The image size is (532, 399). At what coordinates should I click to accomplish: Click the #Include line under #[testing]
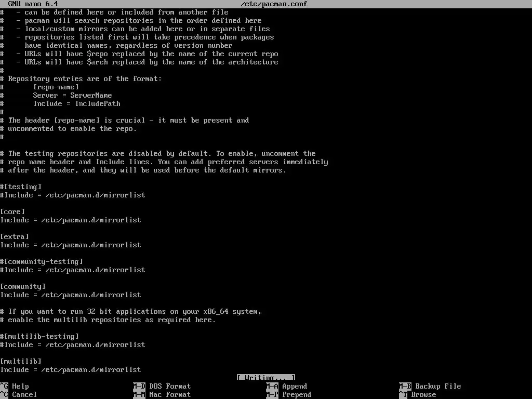pyautogui.click(x=73, y=195)
